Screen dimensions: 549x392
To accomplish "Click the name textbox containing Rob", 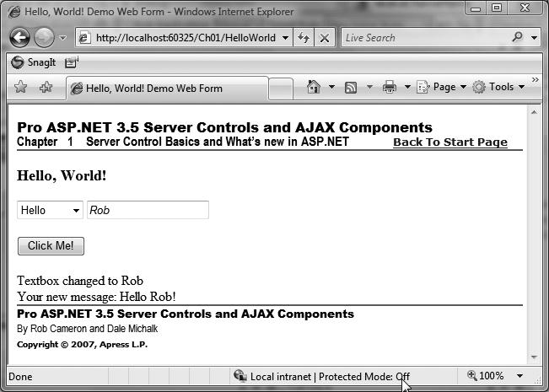I will click(x=148, y=210).
